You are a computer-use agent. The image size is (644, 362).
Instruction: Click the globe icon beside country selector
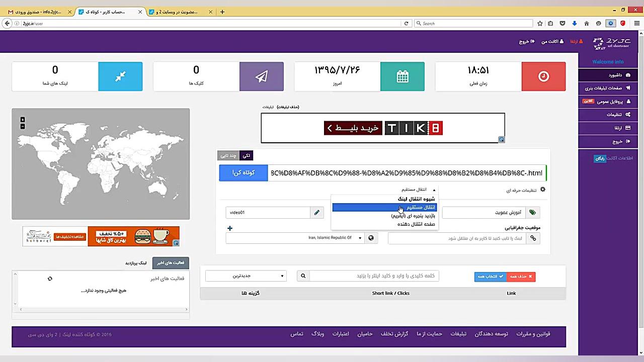[x=371, y=238]
